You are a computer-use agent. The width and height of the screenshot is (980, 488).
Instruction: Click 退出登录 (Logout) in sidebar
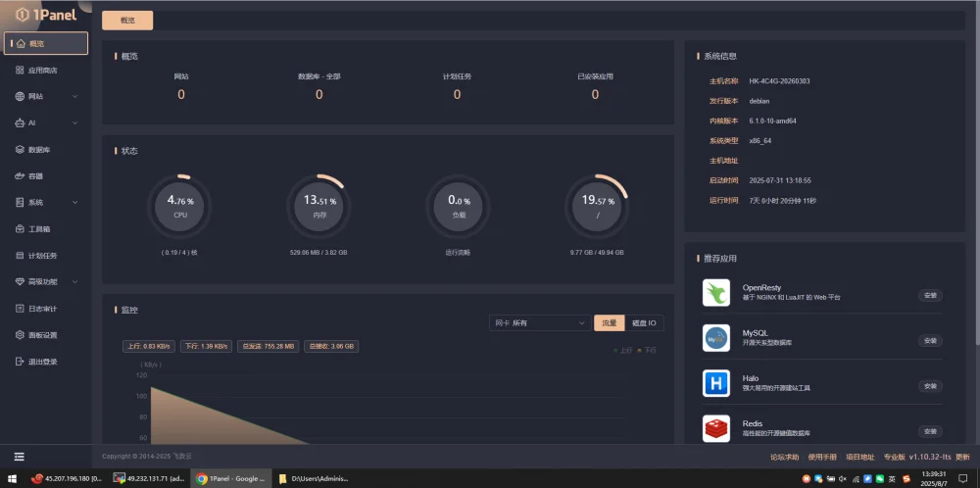42,361
